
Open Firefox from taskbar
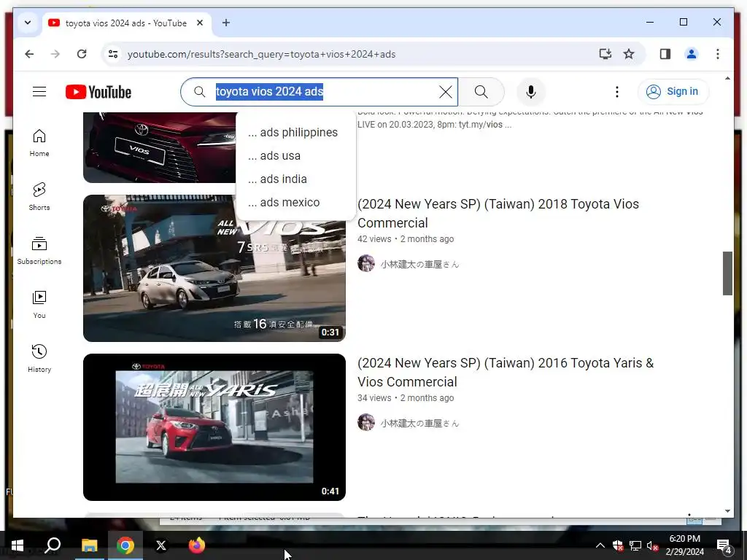click(x=197, y=545)
